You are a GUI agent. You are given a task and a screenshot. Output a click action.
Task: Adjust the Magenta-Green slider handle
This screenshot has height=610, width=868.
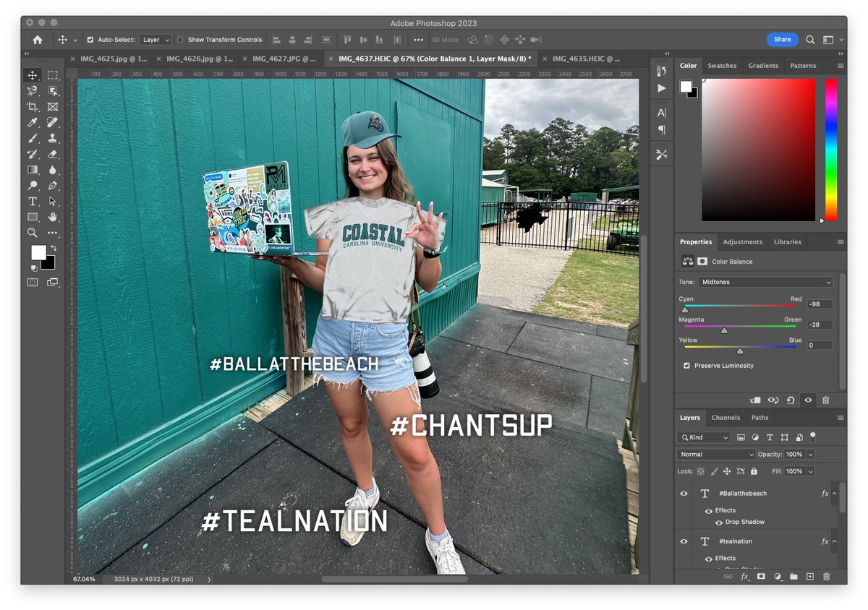pyautogui.click(x=724, y=330)
